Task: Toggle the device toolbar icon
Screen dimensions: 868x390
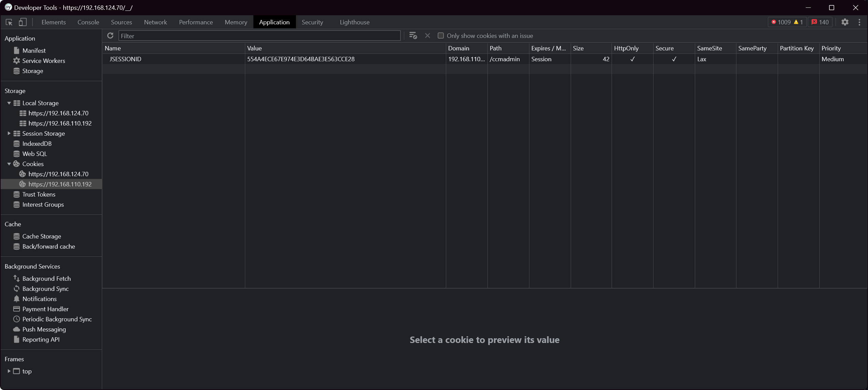Action: point(22,22)
